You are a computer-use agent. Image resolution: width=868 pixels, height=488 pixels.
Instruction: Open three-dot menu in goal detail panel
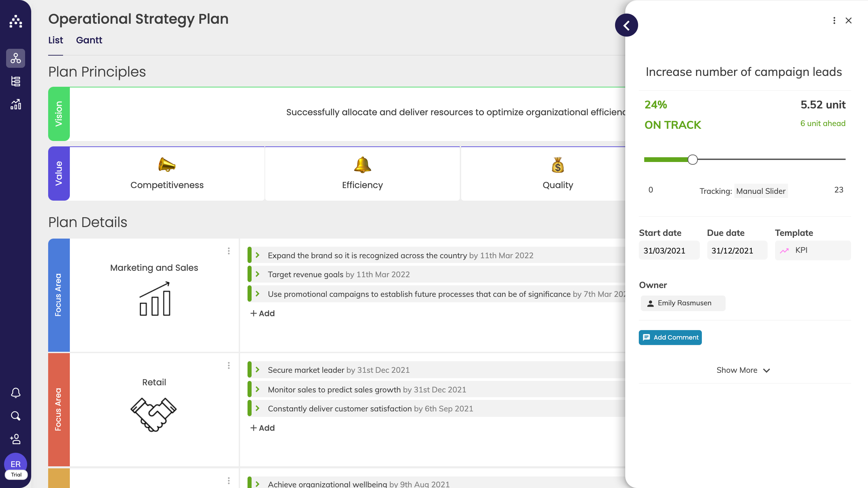tap(834, 21)
